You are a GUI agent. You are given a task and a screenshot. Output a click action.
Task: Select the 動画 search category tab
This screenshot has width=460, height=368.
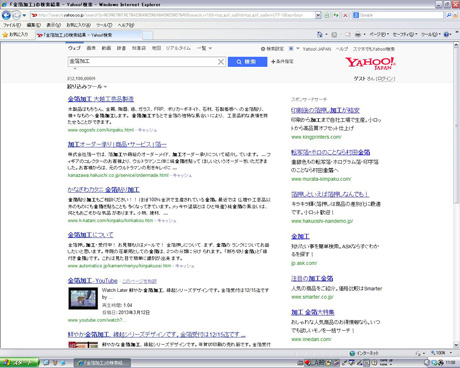click(106, 48)
